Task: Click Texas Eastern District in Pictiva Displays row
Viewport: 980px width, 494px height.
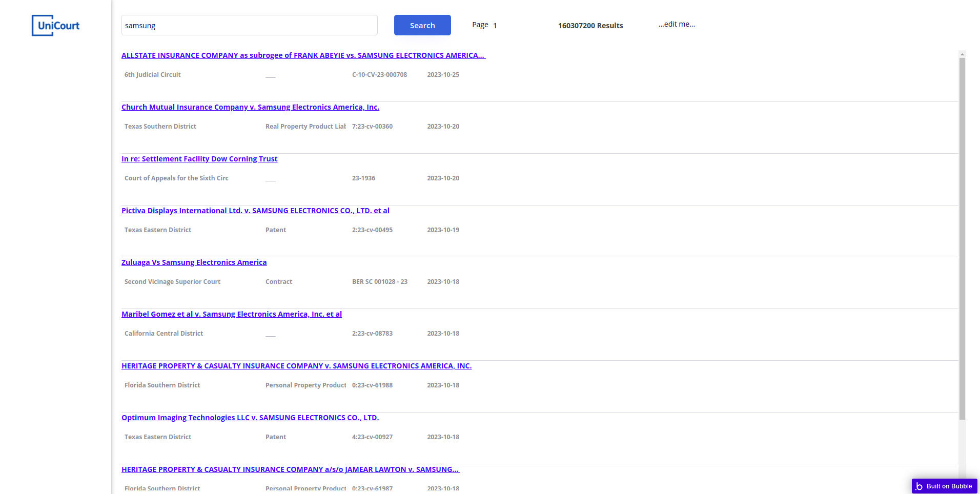Action: tap(158, 230)
